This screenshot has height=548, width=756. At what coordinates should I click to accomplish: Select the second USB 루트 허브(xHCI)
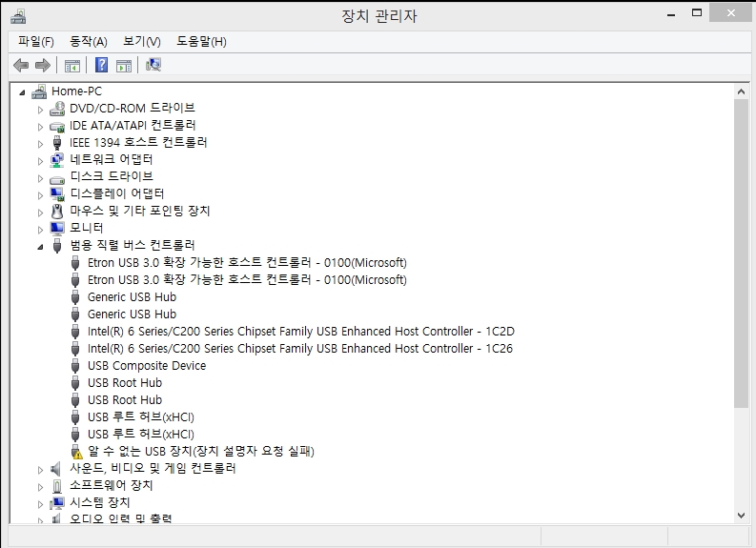pyautogui.click(x=141, y=435)
